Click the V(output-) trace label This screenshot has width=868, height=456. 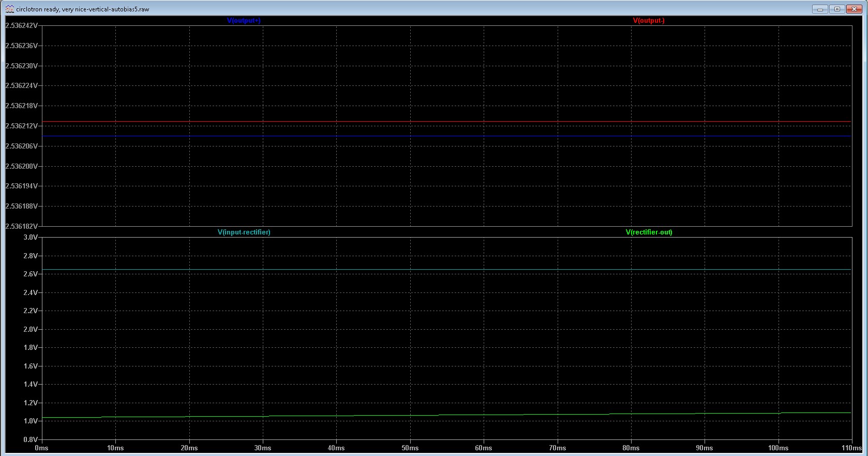click(x=649, y=21)
